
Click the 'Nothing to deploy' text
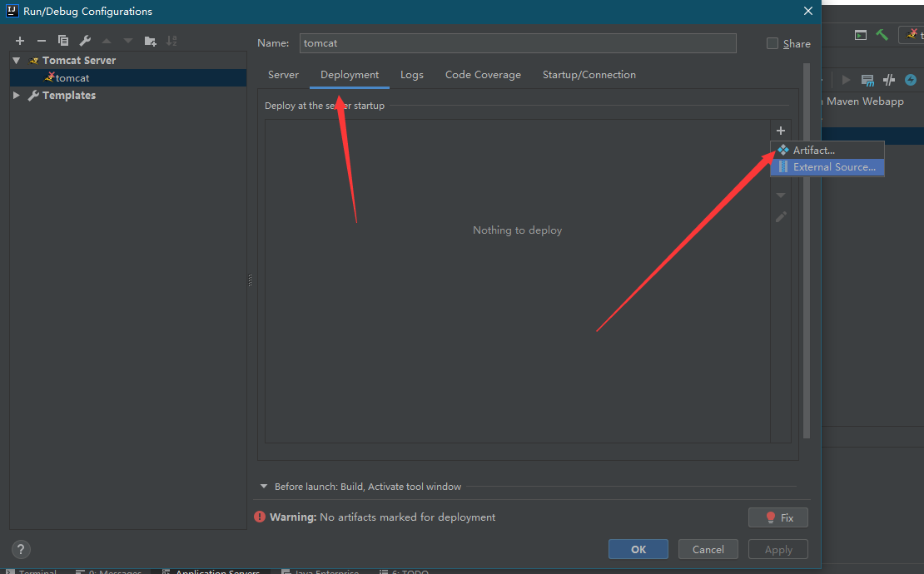pyautogui.click(x=518, y=230)
